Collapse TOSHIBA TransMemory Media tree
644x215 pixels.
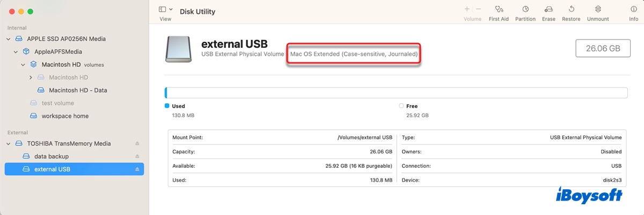tap(9, 144)
